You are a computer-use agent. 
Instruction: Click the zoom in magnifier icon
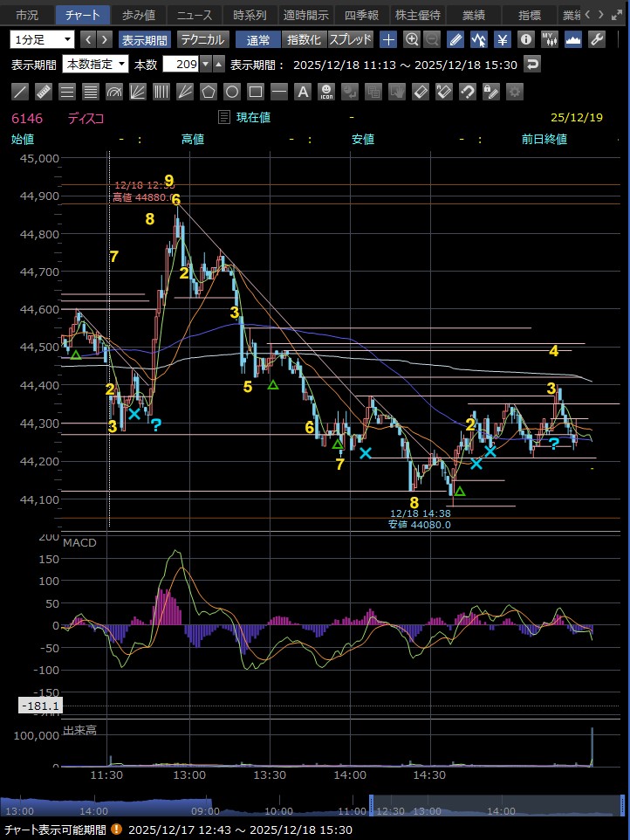[x=412, y=39]
